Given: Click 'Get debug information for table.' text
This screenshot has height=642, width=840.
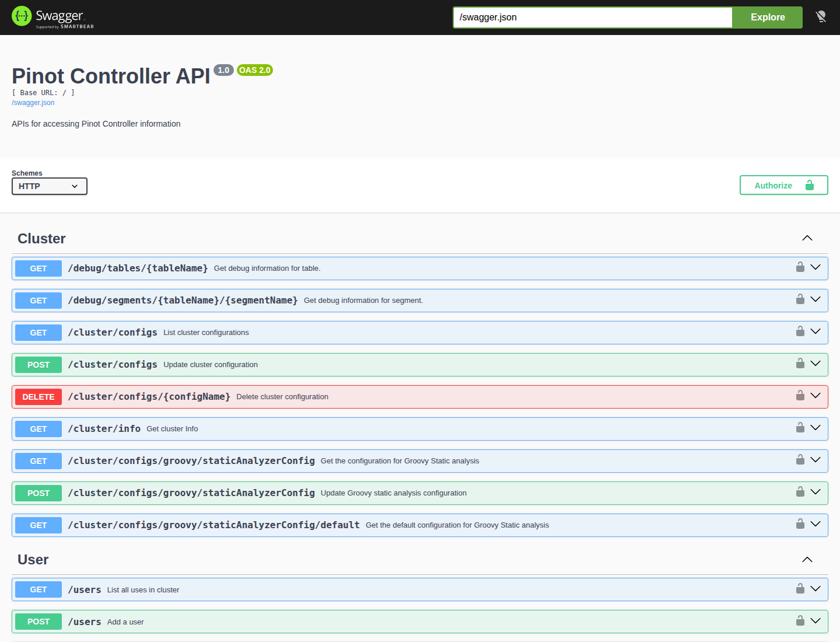Looking at the screenshot, I should click(x=267, y=268).
